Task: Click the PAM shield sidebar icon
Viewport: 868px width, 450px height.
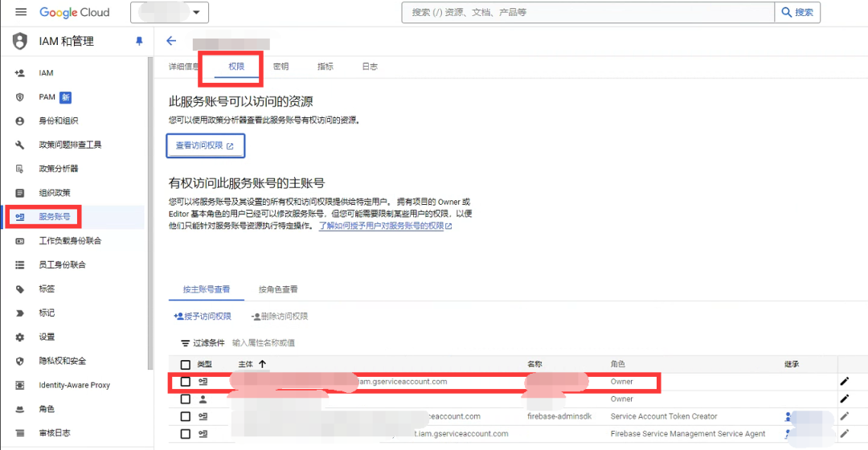Action: [20, 97]
